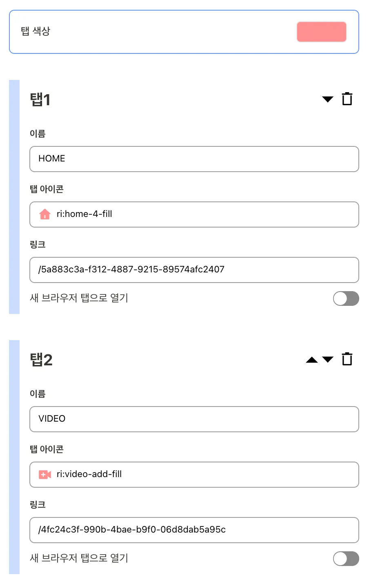
Task: Move 탭2 up with the arrow
Action: click(312, 359)
